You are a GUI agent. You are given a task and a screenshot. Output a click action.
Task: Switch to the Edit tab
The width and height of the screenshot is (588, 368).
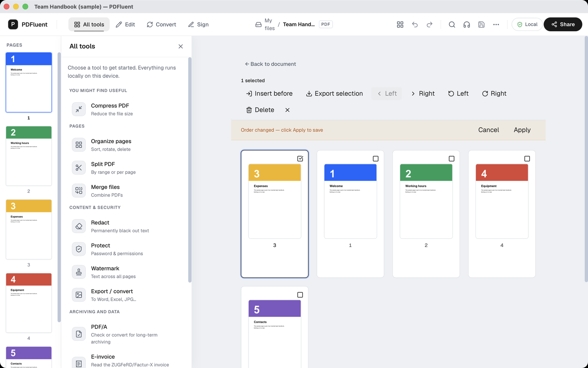click(125, 24)
